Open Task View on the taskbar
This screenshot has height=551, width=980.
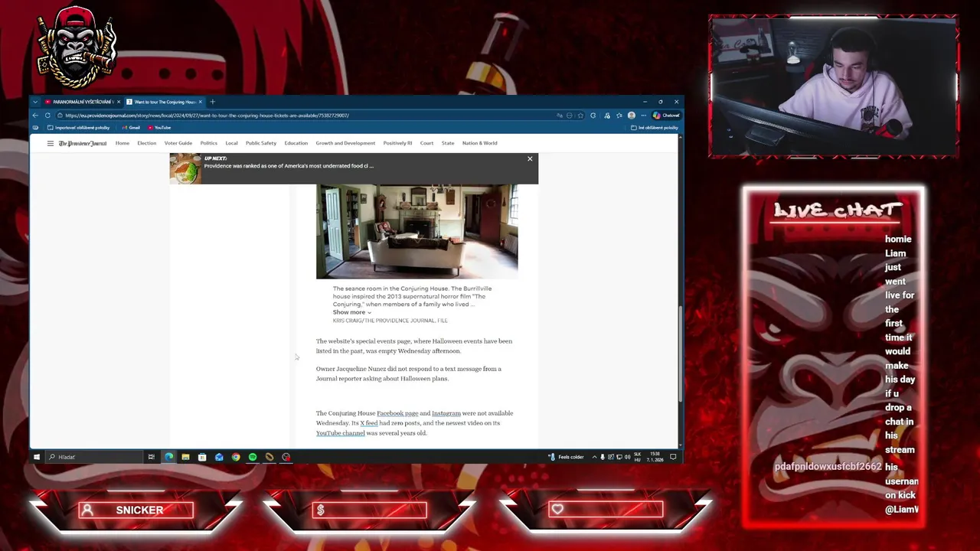(152, 457)
